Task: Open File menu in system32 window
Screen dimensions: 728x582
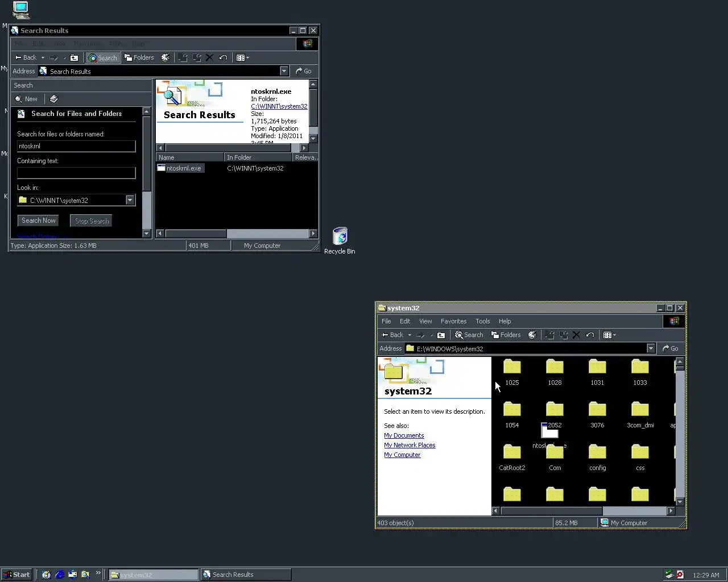Action: coord(386,321)
